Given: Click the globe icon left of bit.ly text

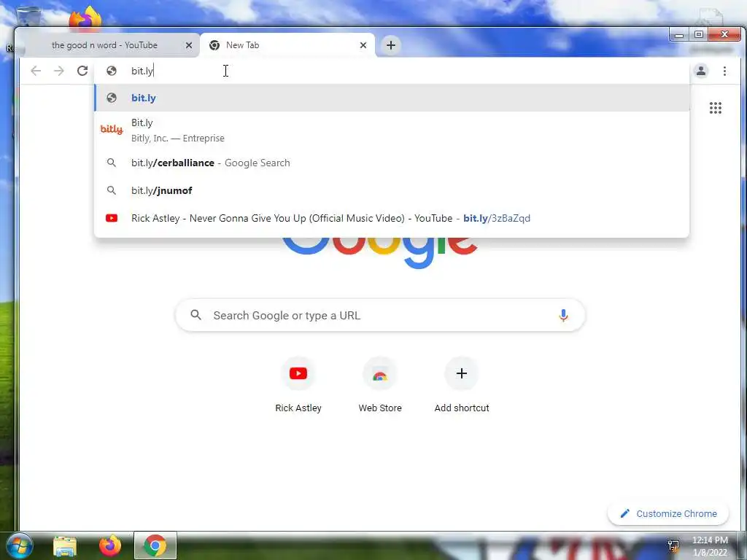Looking at the screenshot, I should 112,71.
